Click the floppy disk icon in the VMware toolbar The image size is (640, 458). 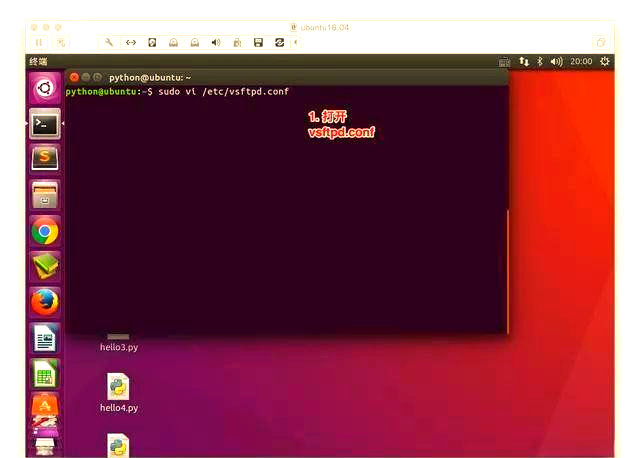[x=258, y=42]
